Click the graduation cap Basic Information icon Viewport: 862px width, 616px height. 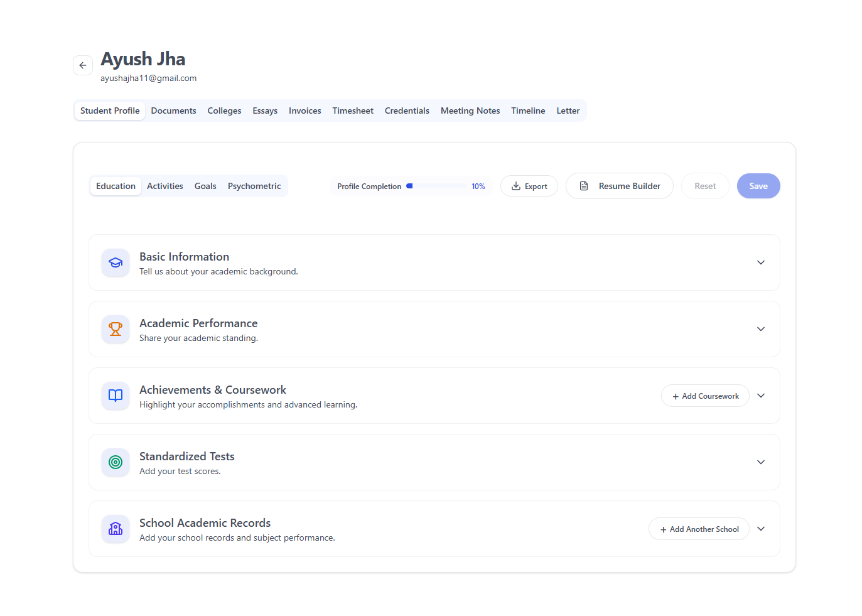point(116,262)
